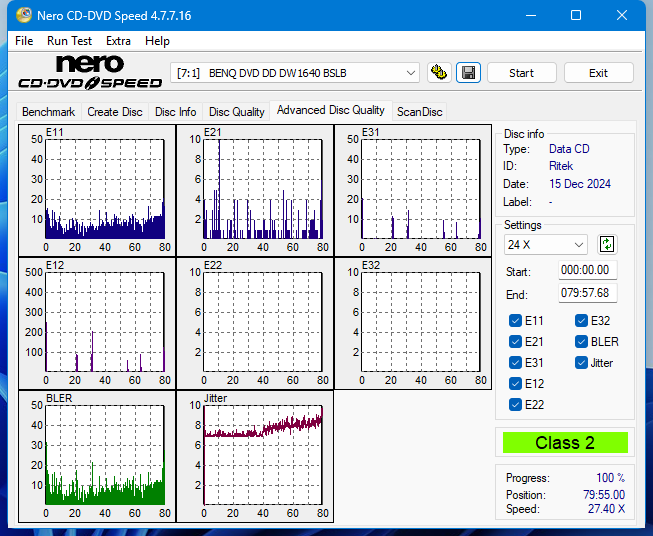Open the BENQ drive selection dropdown
Screen dimensions: 653x536
(x=294, y=73)
